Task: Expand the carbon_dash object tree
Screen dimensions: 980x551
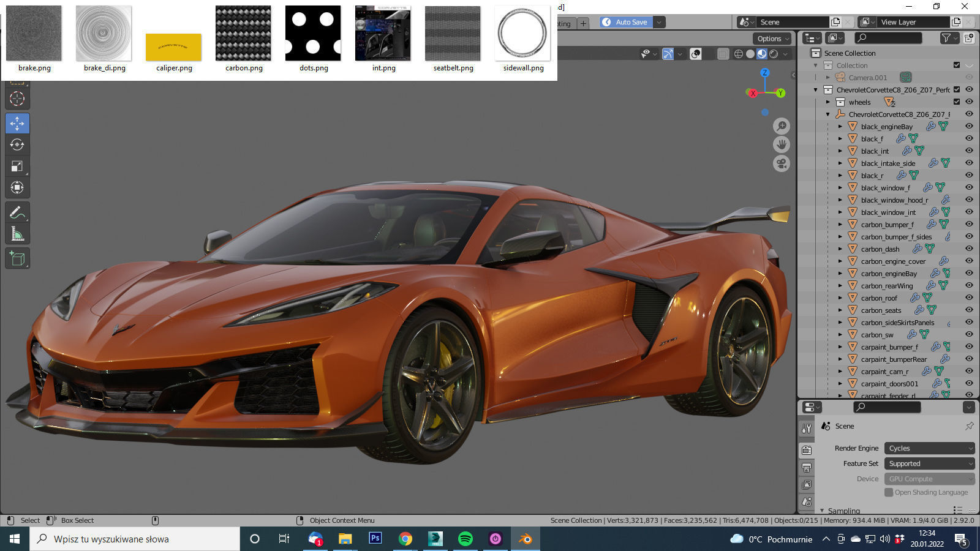Action: (x=840, y=249)
